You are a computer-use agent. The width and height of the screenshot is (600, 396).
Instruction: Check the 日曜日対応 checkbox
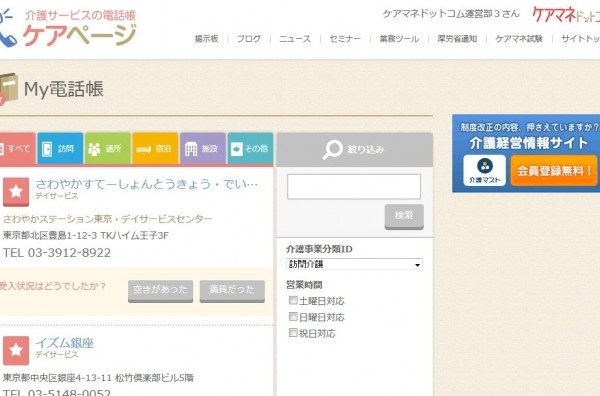293,316
